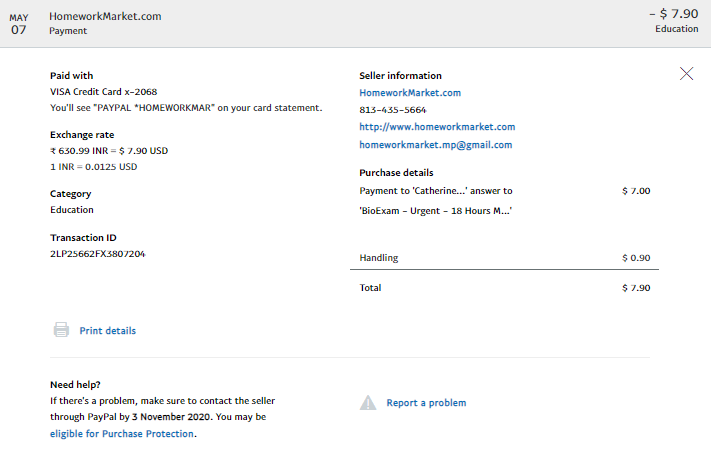Select the ₹ 630.99 INR exchange line
Viewport: 711px width, 462px height.
coord(109,151)
